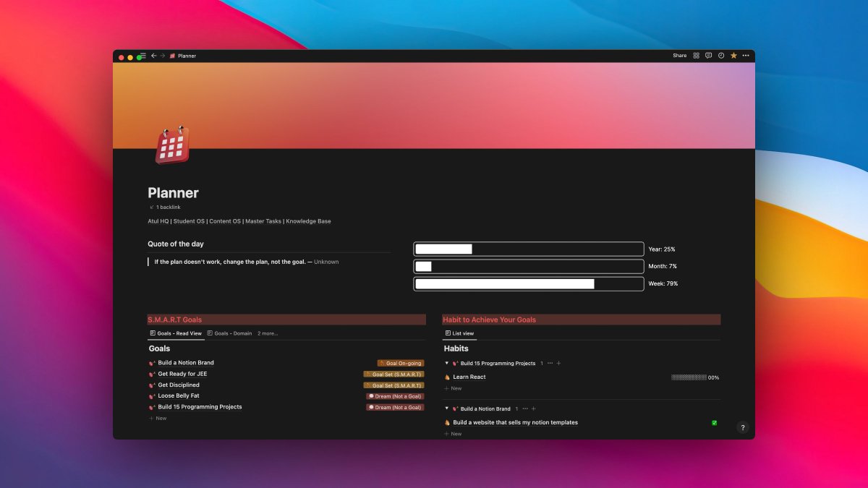Viewport: 868px width, 488px height.
Task: Add New under Build a website habit
Action: 453,435
